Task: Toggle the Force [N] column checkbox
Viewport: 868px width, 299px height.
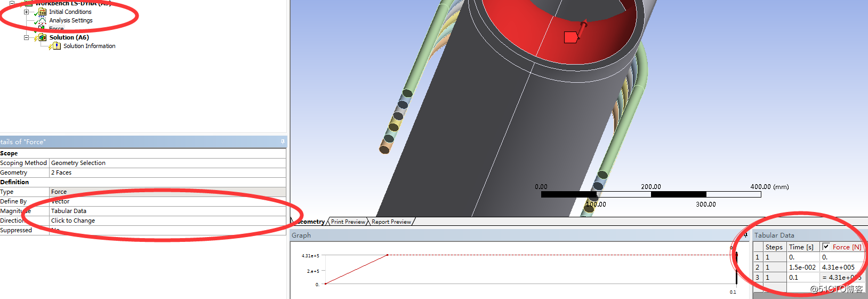Action: (x=826, y=247)
